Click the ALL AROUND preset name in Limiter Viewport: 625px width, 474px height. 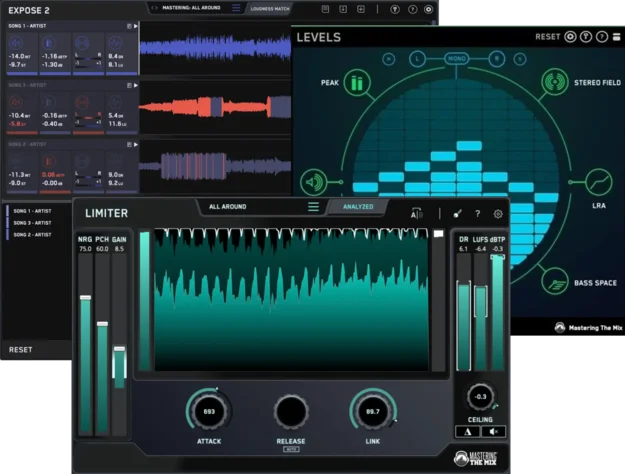(x=228, y=207)
